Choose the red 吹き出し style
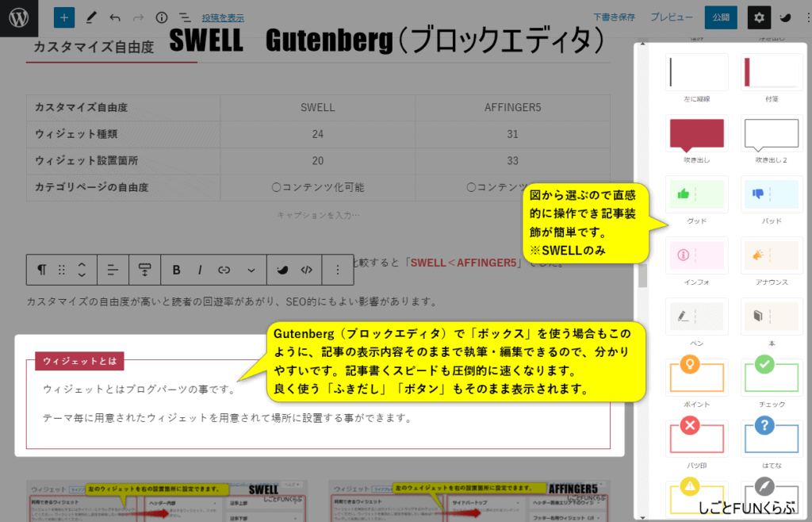 click(x=696, y=133)
